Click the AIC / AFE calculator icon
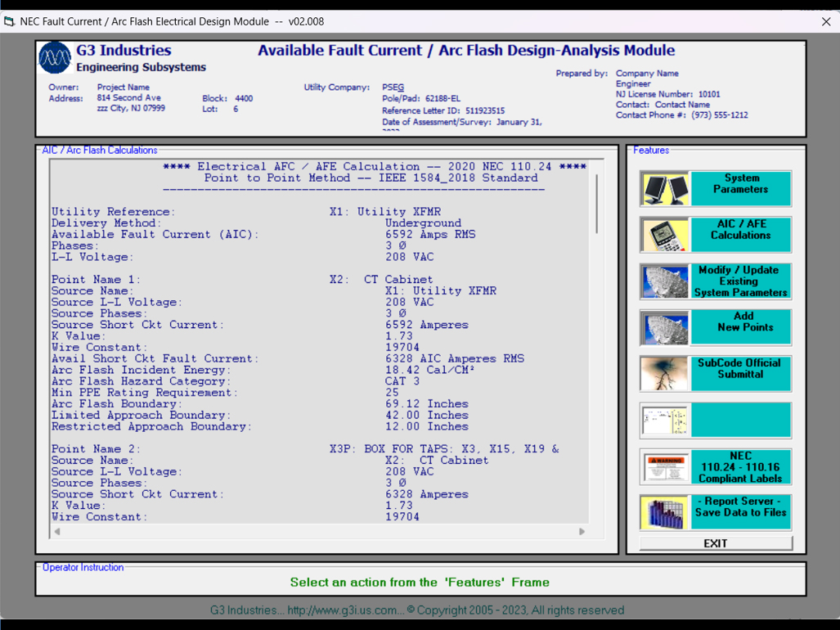 coord(665,235)
